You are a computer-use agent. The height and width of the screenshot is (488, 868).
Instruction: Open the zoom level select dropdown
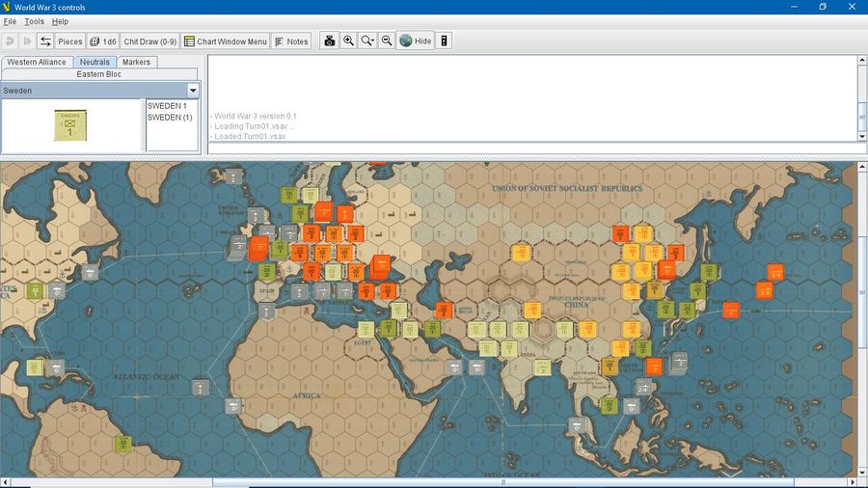[x=367, y=41]
